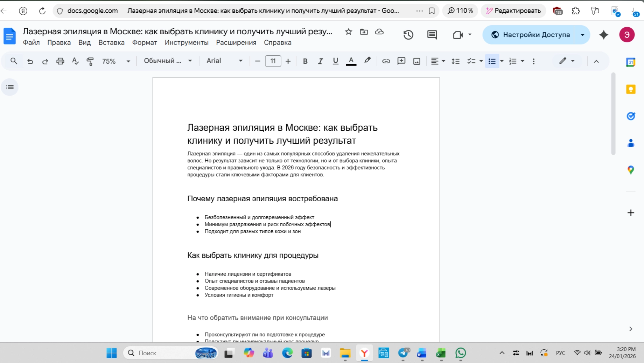
Task: Insert a link with chain icon
Action: pos(386,61)
